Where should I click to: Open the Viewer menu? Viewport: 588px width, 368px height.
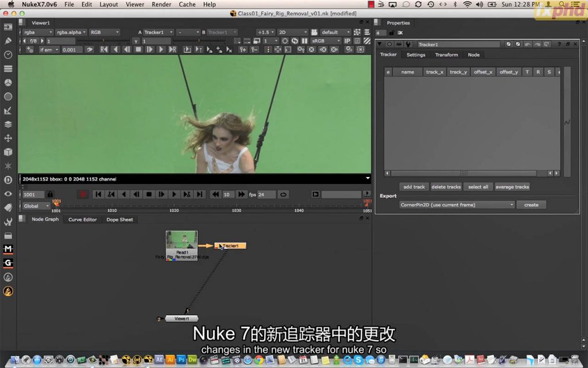tap(134, 4)
